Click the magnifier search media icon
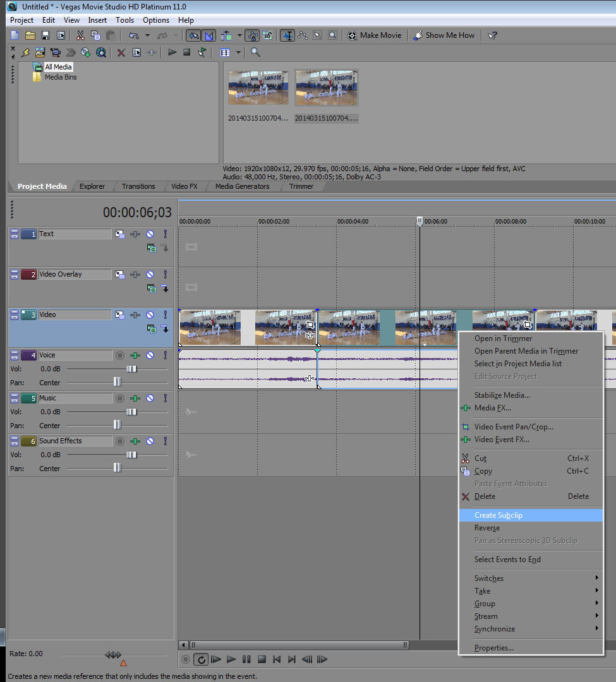Image resolution: width=616 pixels, height=682 pixels. click(255, 52)
